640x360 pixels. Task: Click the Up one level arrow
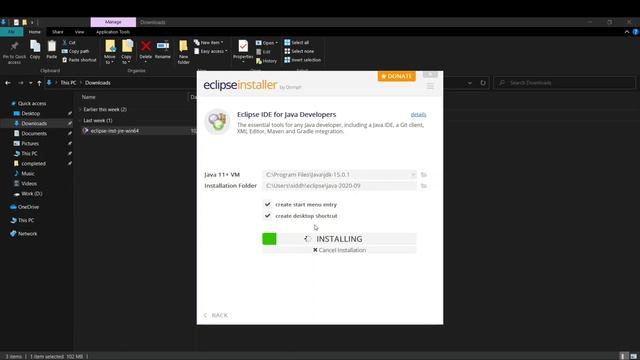[x=39, y=83]
